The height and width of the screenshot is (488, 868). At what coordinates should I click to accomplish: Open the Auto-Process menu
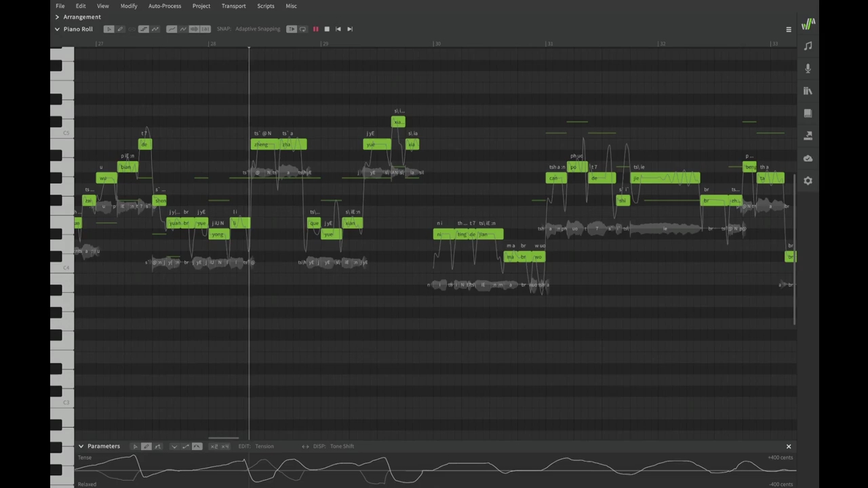165,6
